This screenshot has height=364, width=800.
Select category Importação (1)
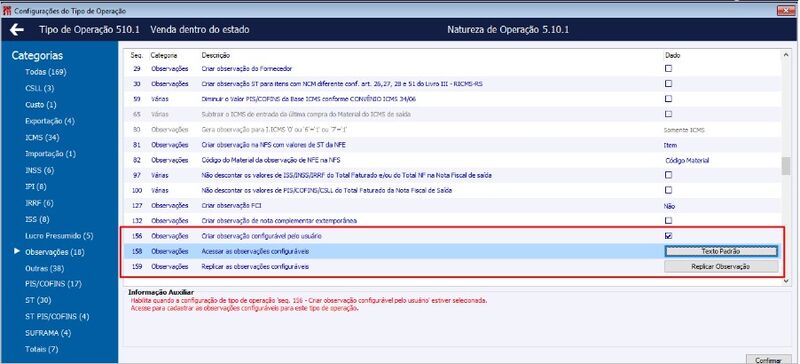point(51,154)
